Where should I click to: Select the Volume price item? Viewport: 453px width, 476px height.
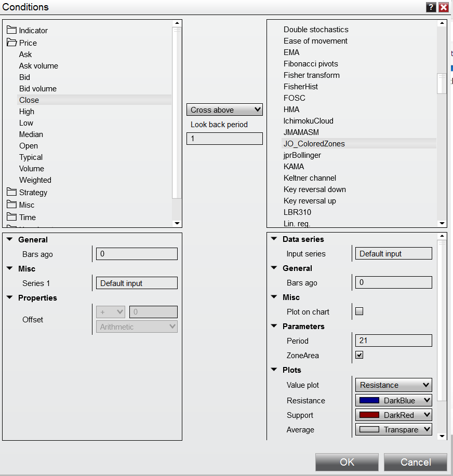[32, 169]
